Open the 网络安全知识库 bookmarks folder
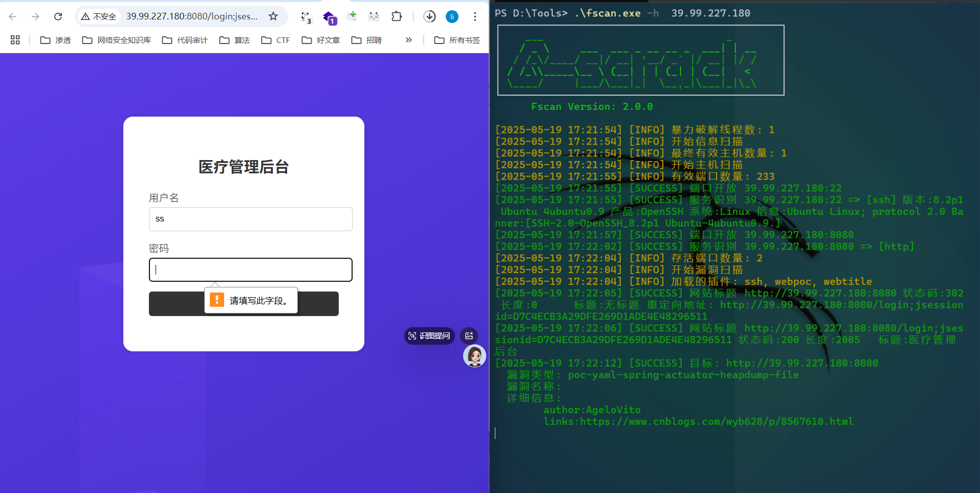This screenshot has width=980, height=493. [117, 40]
